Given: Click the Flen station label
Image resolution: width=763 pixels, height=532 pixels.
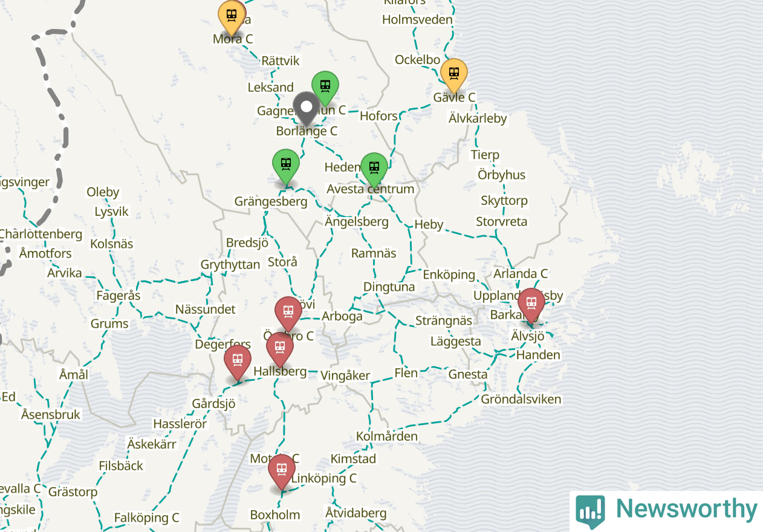Looking at the screenshot, I should pos(406,372).
